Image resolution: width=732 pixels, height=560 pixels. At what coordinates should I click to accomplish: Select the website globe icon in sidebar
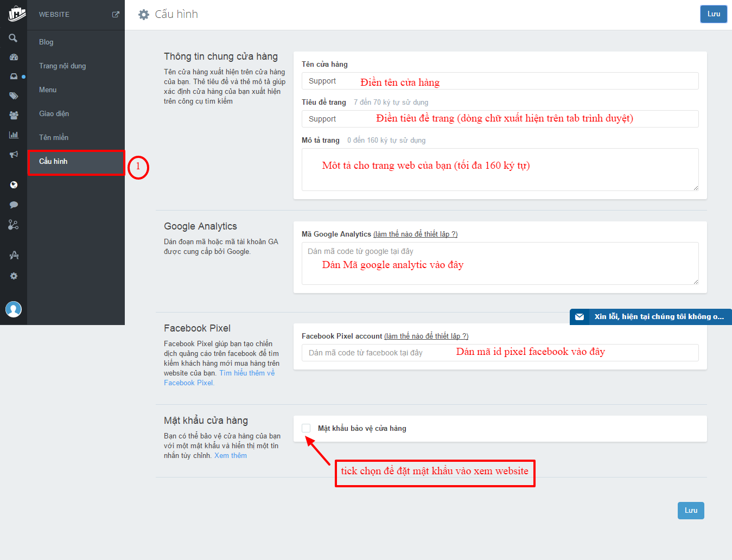(x=14, y=185)
